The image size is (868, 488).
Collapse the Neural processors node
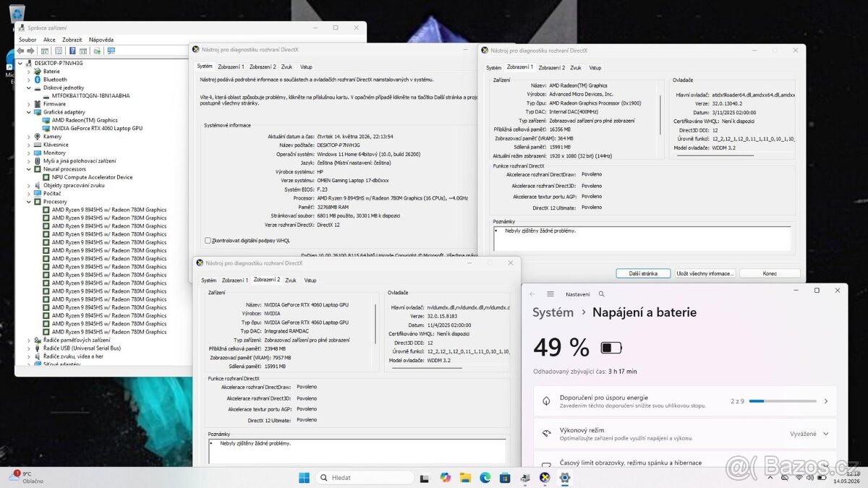(29, 169)
